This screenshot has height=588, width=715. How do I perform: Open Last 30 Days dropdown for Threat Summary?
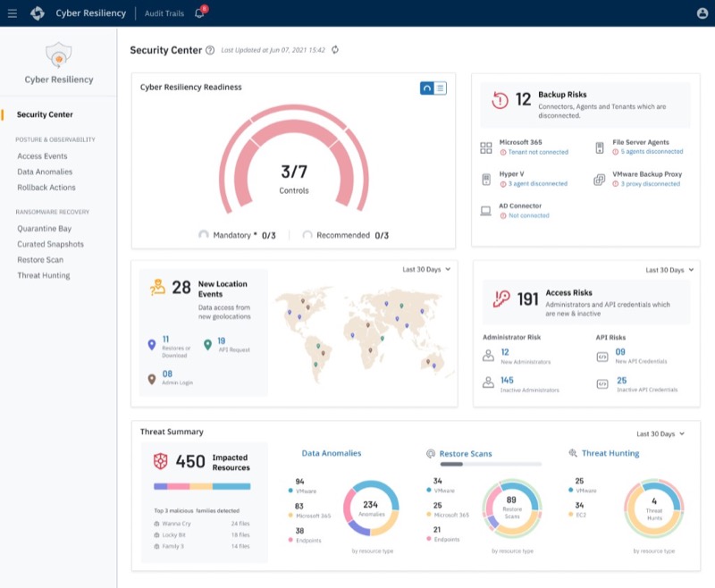point(660,434)
